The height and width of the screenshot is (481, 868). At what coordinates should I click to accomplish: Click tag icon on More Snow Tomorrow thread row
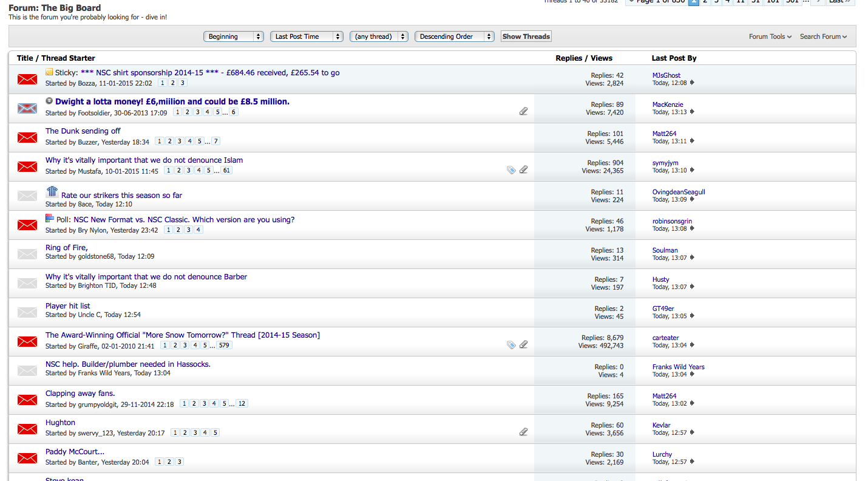(x=511, y=345)
